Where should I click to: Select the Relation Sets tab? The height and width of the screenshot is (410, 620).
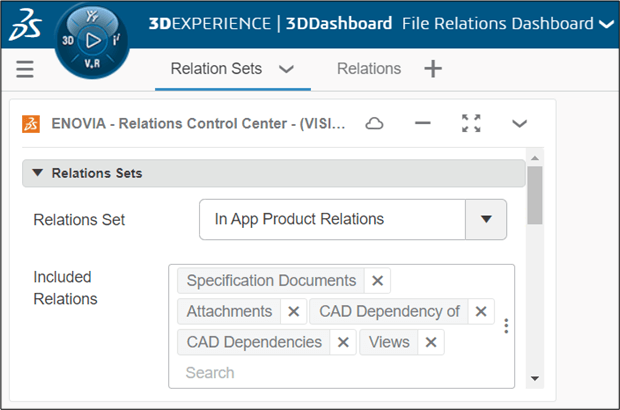pyautogui.click(x=216, y=69)
